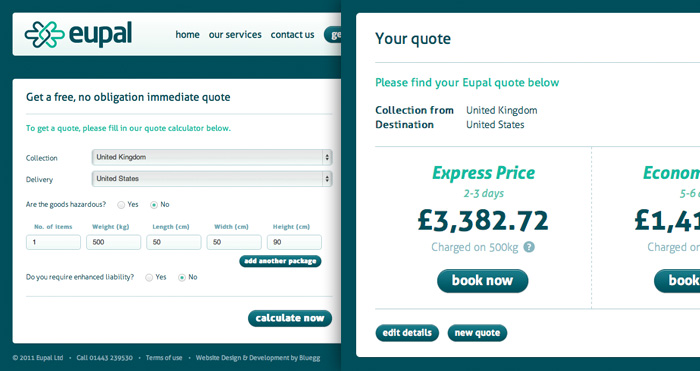Click the Height (cm) input field
The height and width of the screenshot is (371, 700).
pyautogui.click(x=294, y=242)
